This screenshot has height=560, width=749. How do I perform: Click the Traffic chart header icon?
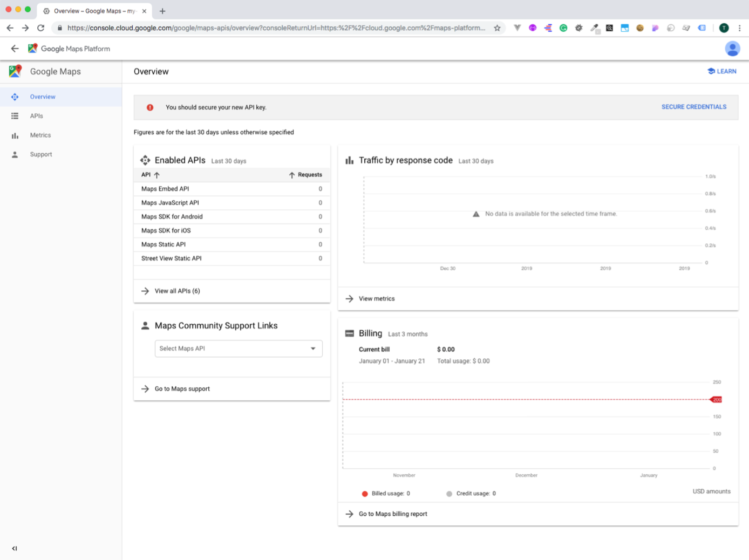click(x=350, y=160)
